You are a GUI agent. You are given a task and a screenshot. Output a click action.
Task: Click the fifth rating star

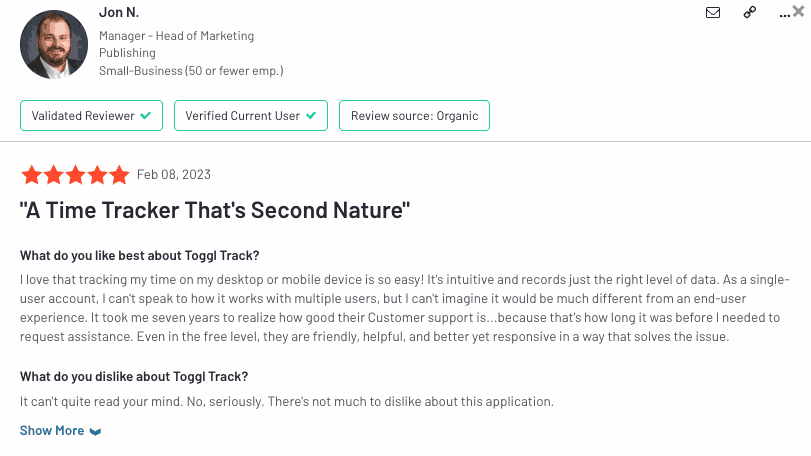119,175
